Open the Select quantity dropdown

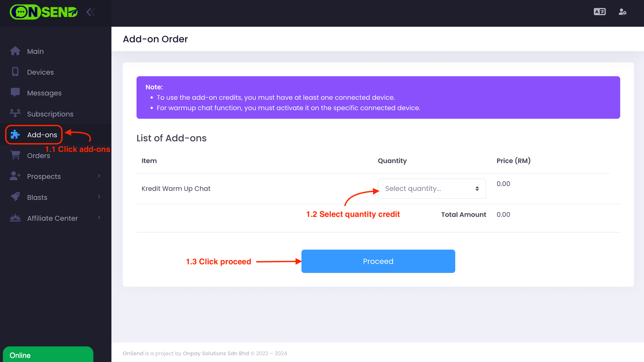[432, 189]
